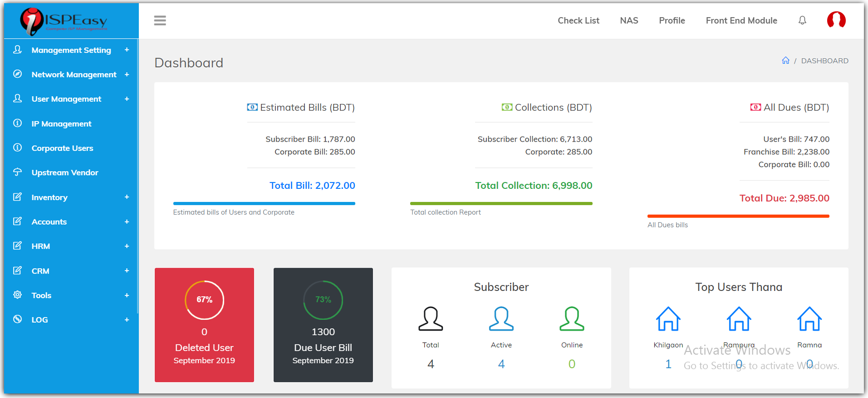Click the Active subscriber person icon
The image size is (868, 398).
[501, 319]
